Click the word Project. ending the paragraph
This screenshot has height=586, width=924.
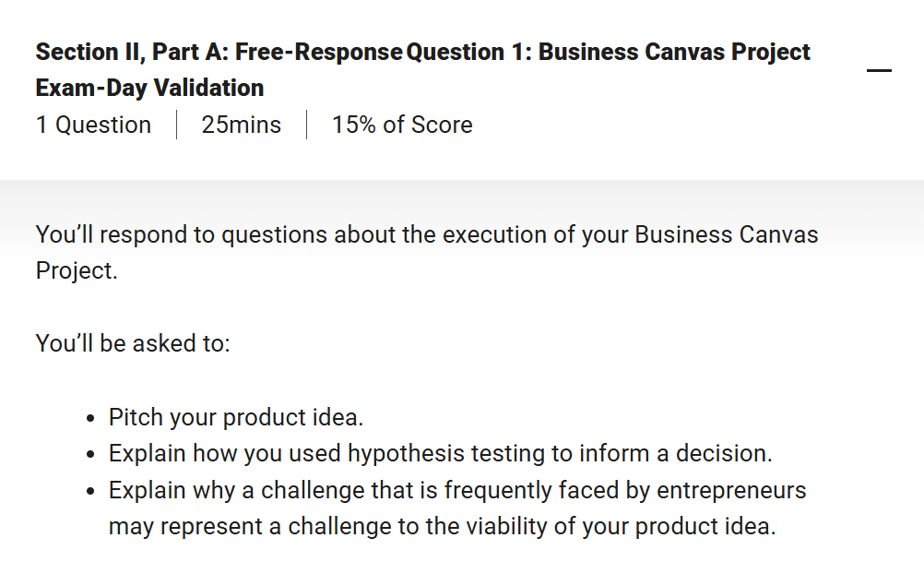pyautogui.click(x=77, y=270)
